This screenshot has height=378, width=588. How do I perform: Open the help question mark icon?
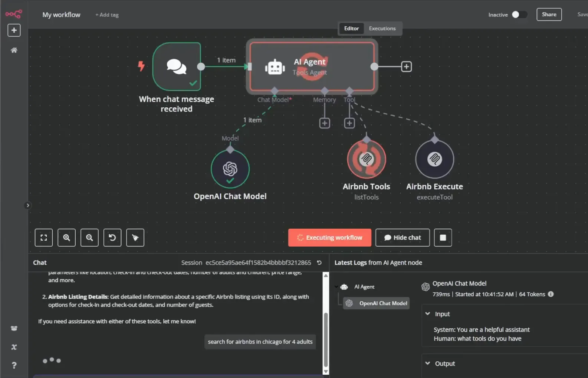pyautogui.click(x=14, y=365)
